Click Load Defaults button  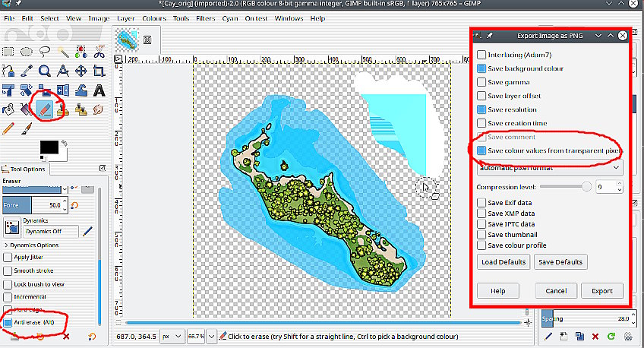504,261
